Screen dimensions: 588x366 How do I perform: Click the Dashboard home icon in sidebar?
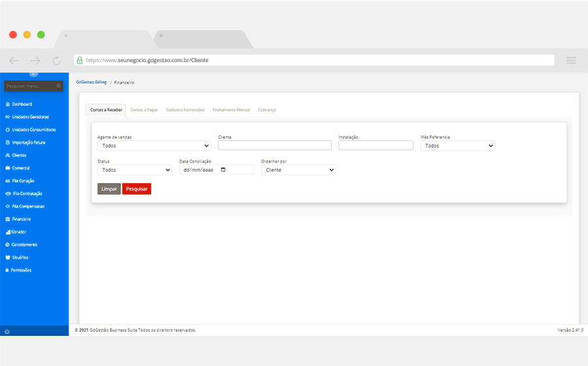point(7,105)
